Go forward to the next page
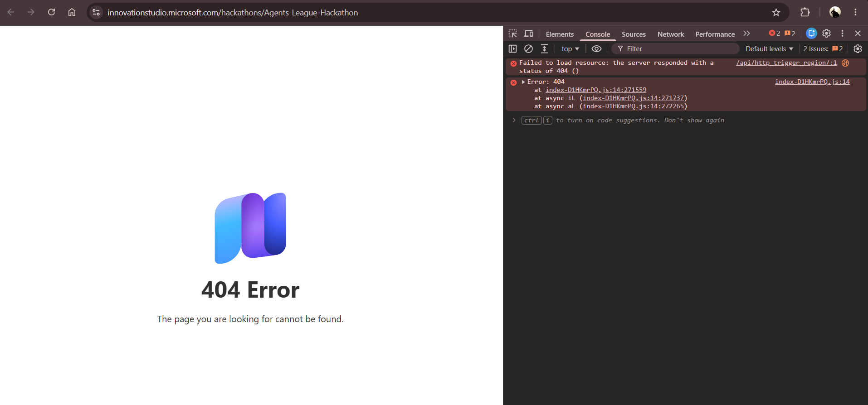The width and height of the screenshot is (868, 405). 31,12
